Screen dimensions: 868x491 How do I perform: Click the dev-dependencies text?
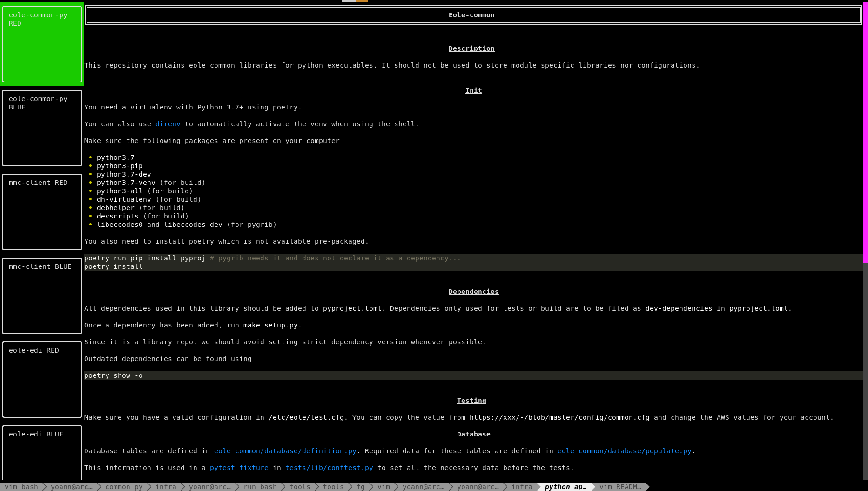pos(679,308)
